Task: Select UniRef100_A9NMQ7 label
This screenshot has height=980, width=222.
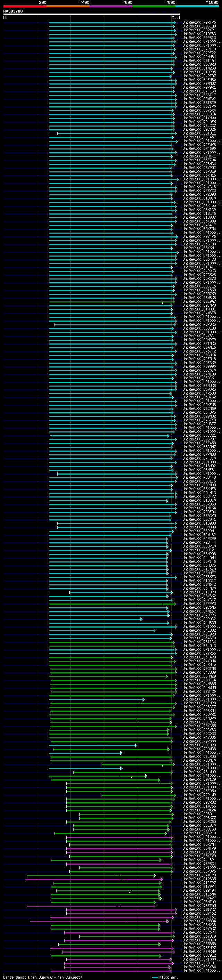Action: [x=199, y=83]
